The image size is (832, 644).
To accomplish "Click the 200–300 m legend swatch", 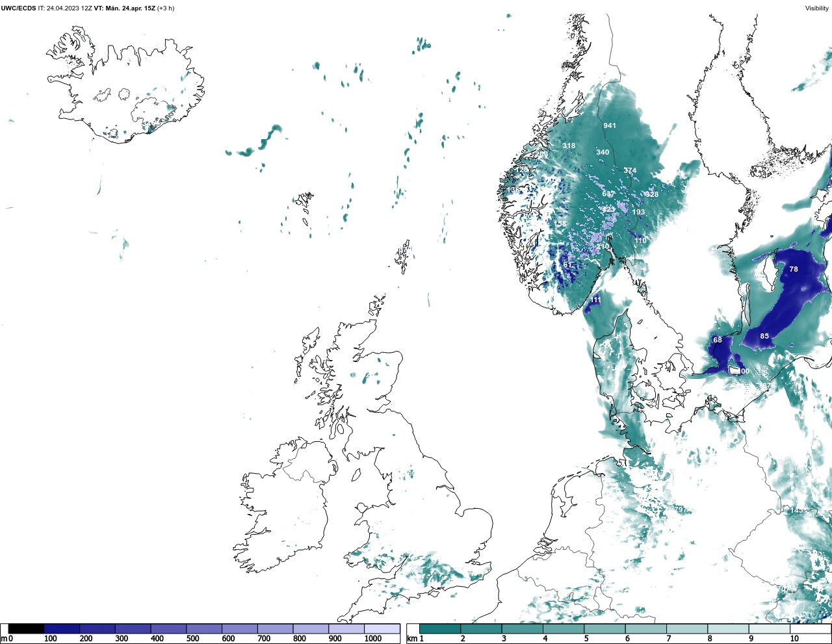I will 97,629.
